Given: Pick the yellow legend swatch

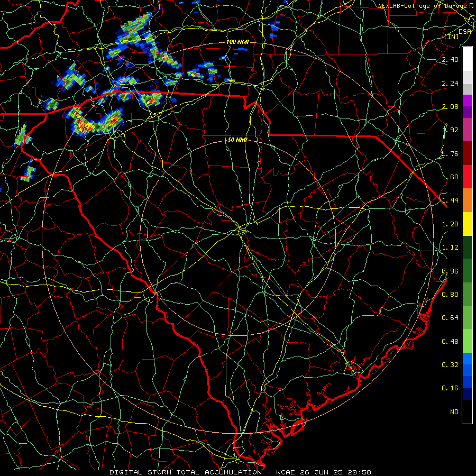Looking at the screenshot, I should [x=467, y=224].
